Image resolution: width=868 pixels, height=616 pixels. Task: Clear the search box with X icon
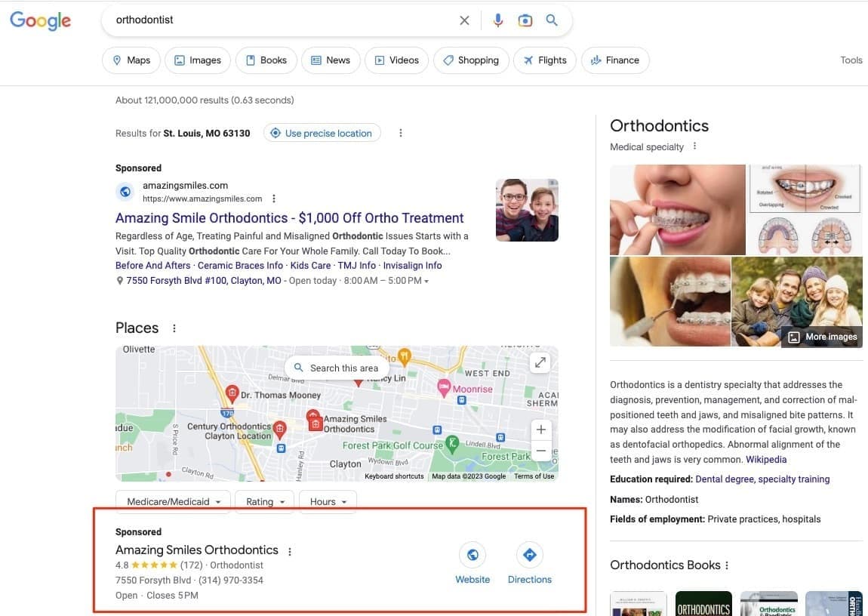tap(464, 20)
